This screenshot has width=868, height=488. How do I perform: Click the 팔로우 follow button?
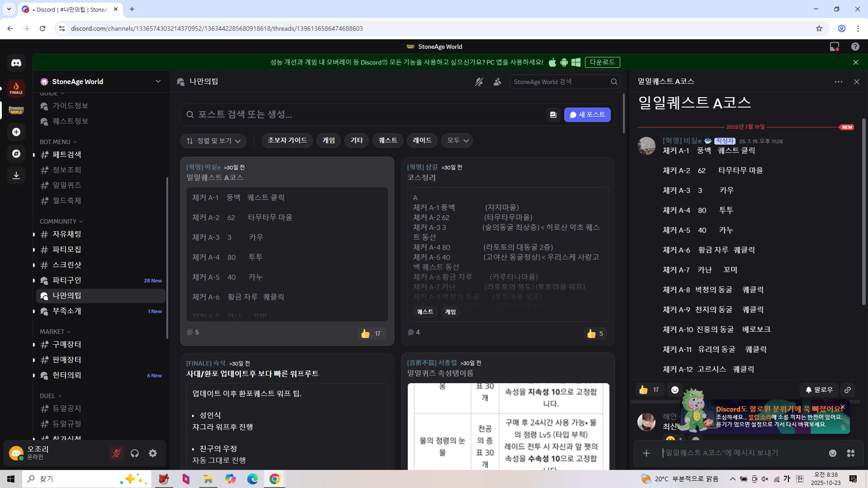819,389
